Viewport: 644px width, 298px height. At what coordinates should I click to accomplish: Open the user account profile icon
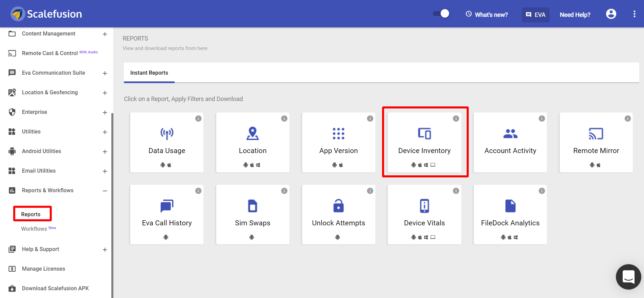pyautogui.click(x=611, y=14)
